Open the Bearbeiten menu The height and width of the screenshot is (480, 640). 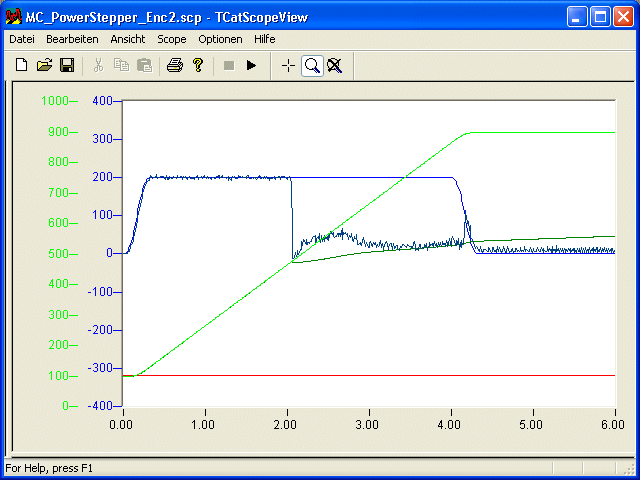coord(72,39)
